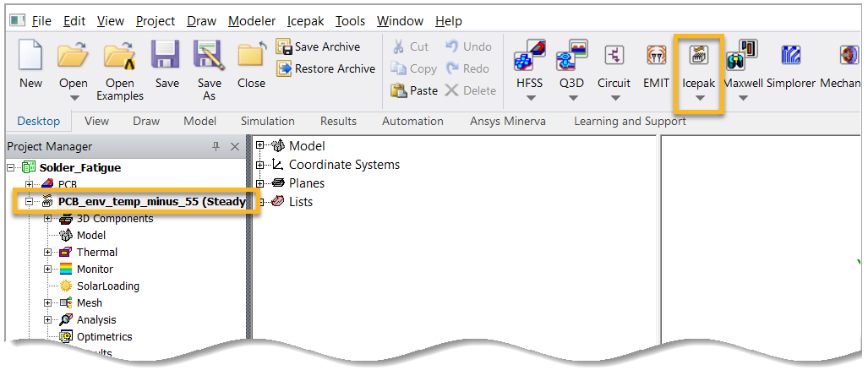
Task: Open the Modeler menu
Action: click(x=252, y=21)
